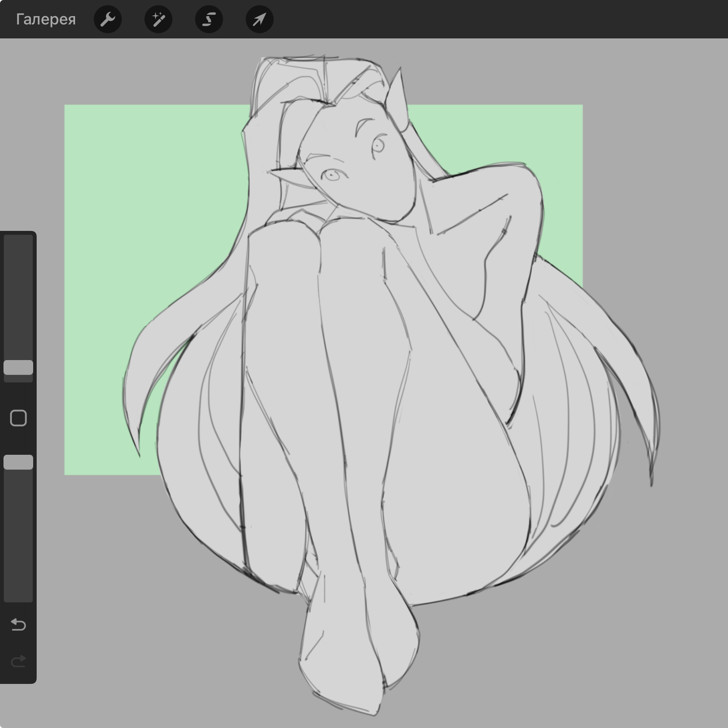728x728 pixels.
Task: Open the Actions wrench menu
Action: (x=107, y=19)
